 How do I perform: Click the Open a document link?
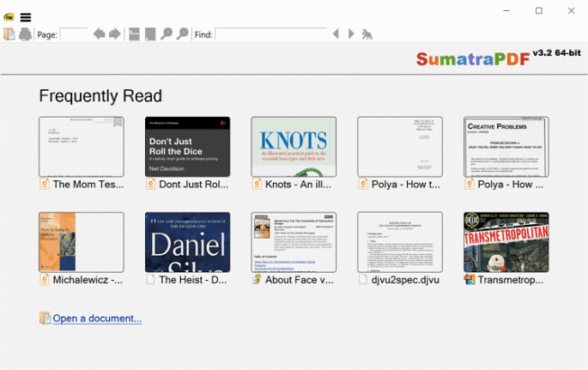(x=97, y=318)
